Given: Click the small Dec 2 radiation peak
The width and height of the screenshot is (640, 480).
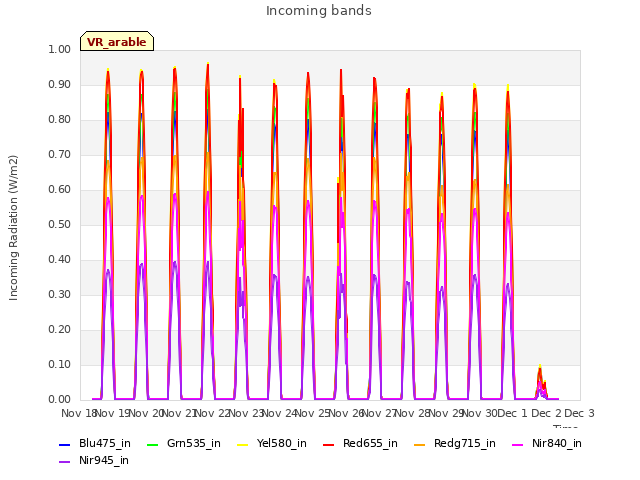Looking at the screenshot, I should click(x=541, y=384).
